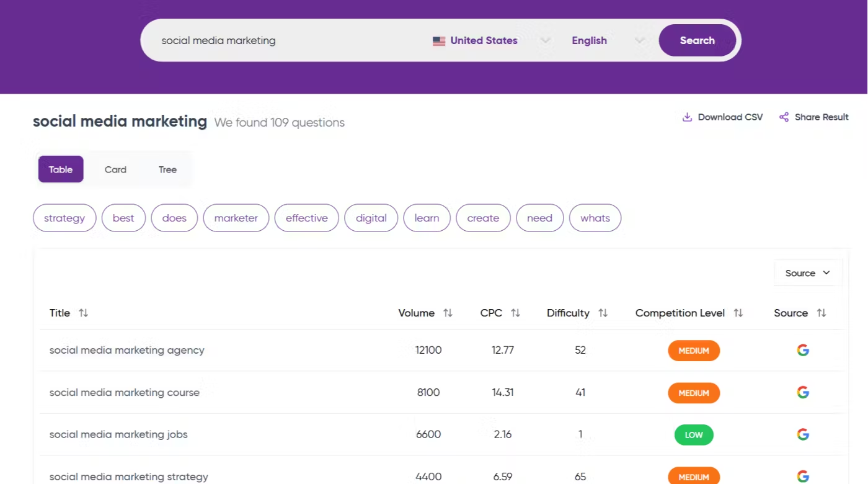The height and width of the screenshot is (484, 868).
Task: Click the Download CSV link text
Action: (x=730, y=117)
